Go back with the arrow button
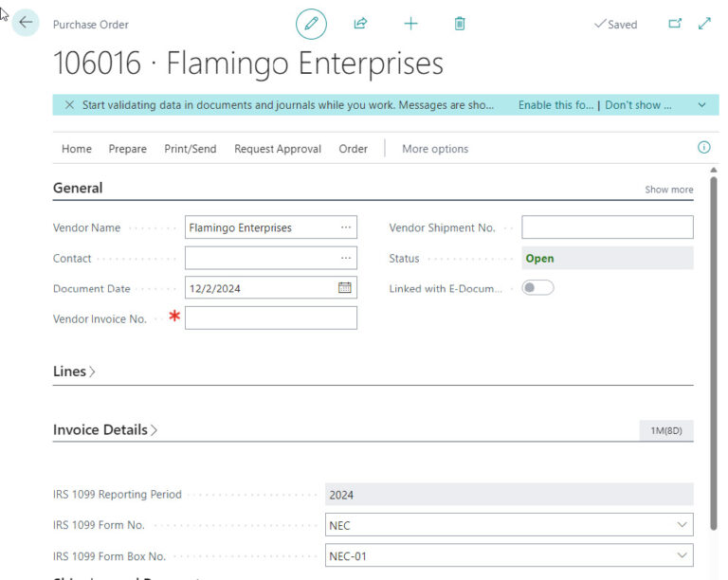728x580 pixels. point(26,23)
